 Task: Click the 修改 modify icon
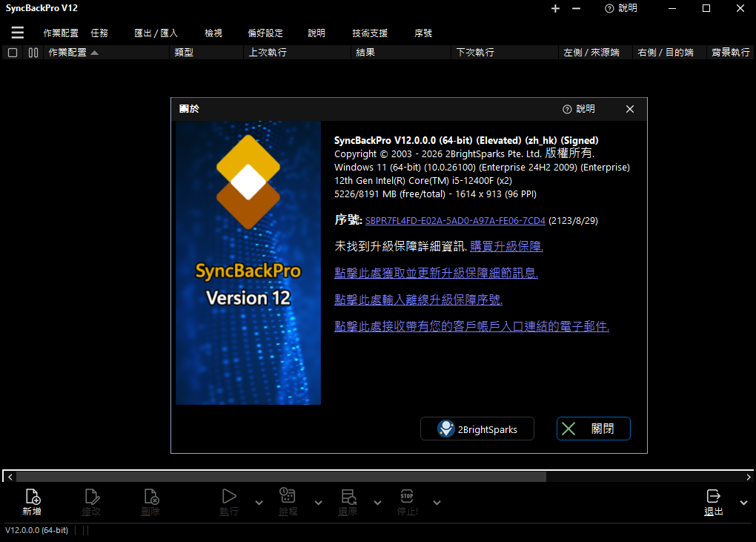[91, 502]
